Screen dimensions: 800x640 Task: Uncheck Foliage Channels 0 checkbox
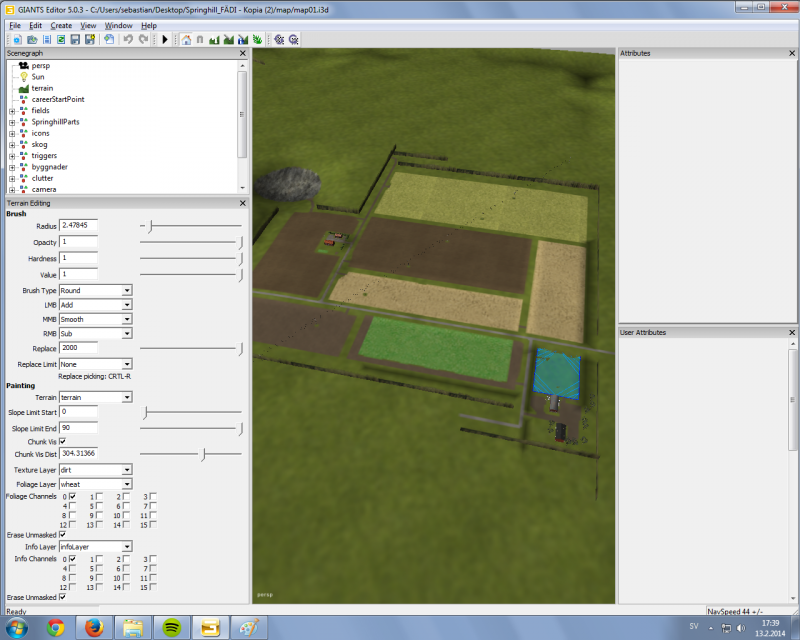tap(72, 496)
